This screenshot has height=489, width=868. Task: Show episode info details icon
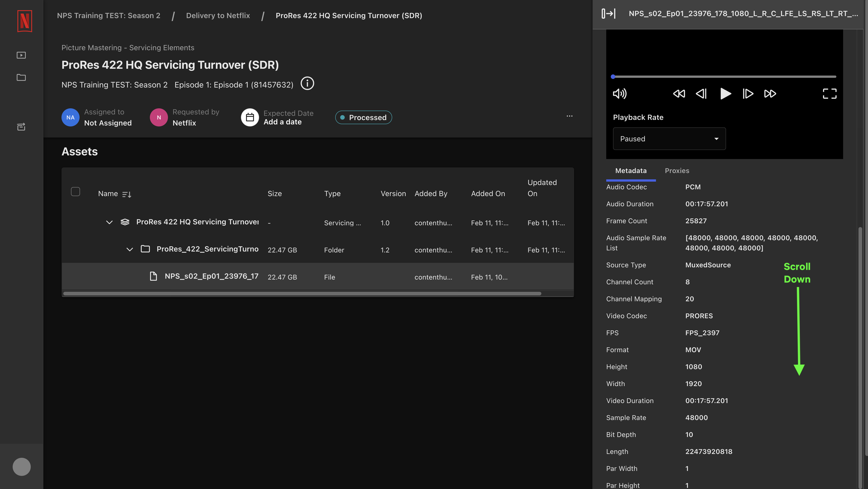[307, 83]
